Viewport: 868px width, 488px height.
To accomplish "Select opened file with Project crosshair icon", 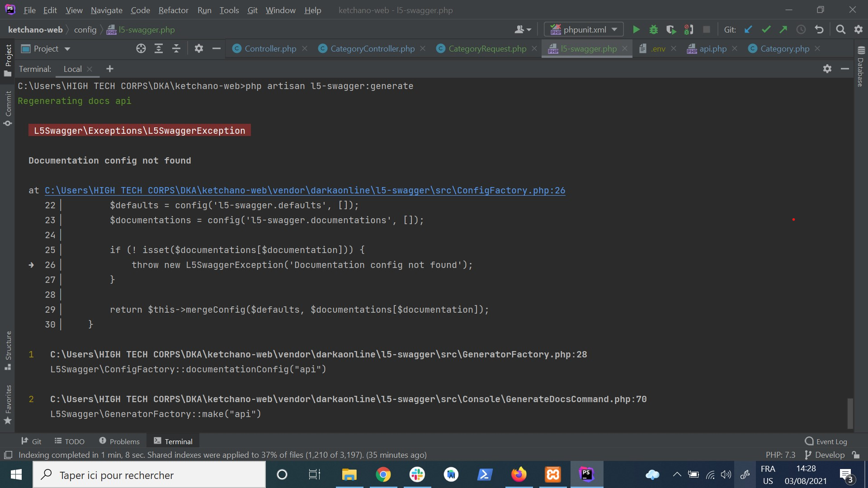I will 141,48.
